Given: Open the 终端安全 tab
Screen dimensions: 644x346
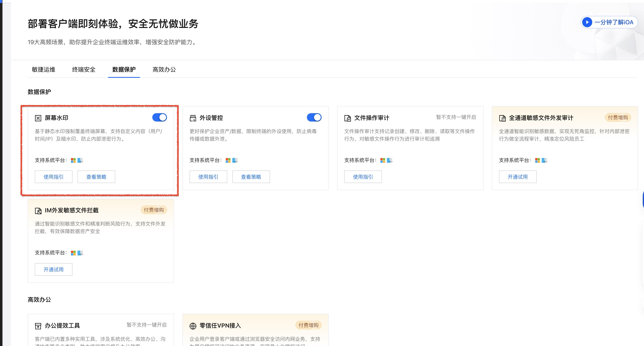Looking at the screenshot, I should tap(84, 69).
